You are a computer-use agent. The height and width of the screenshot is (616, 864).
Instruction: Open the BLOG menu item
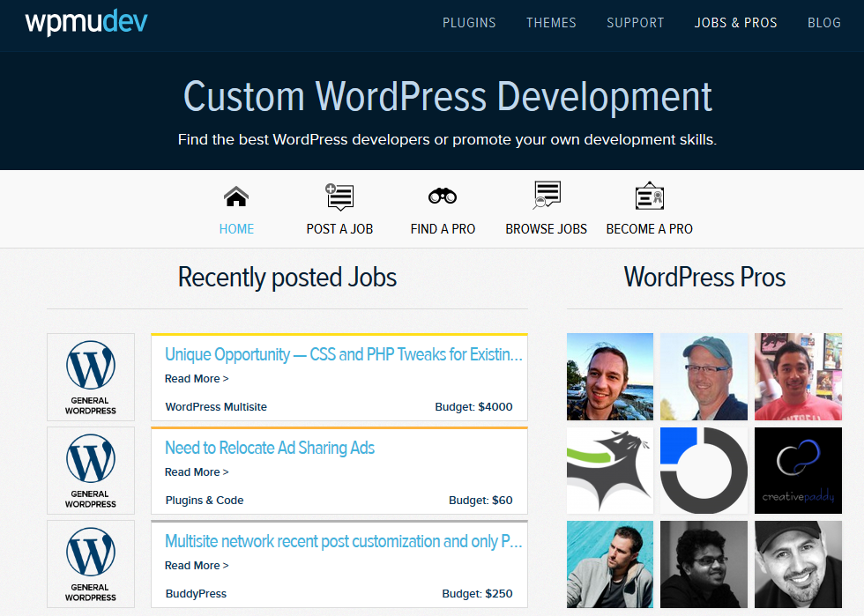pos(824,23)
